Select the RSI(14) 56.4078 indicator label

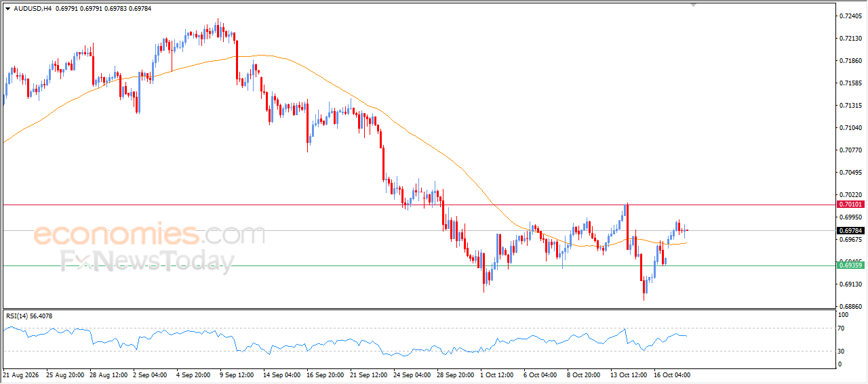click(x=29, y=316)
